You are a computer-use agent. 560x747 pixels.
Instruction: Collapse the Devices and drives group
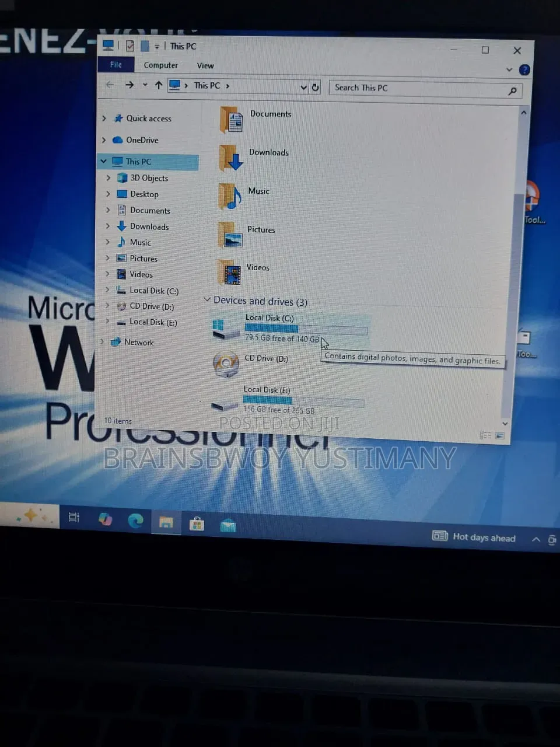tap(206, 299)
